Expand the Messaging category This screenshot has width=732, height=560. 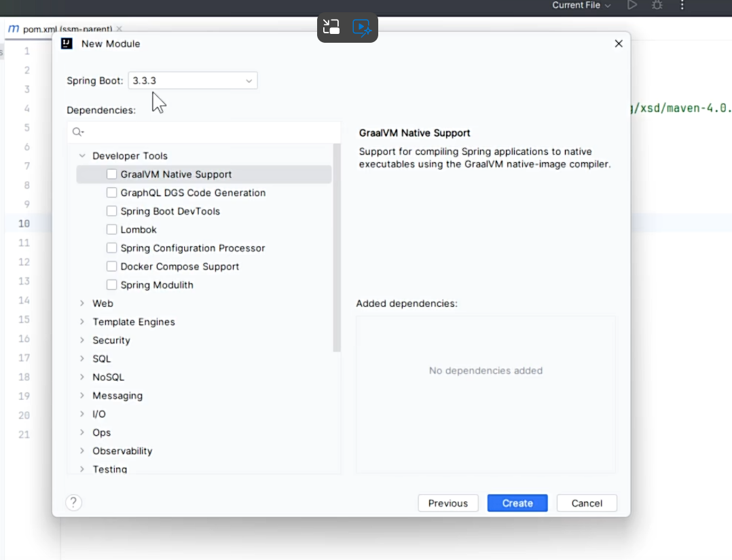(82, 395)
